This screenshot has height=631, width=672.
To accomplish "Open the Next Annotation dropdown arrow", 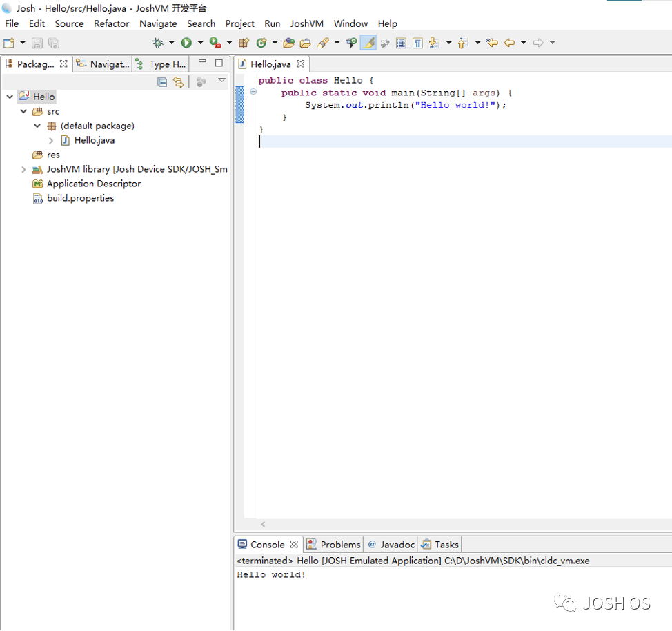I will point(449,43).
